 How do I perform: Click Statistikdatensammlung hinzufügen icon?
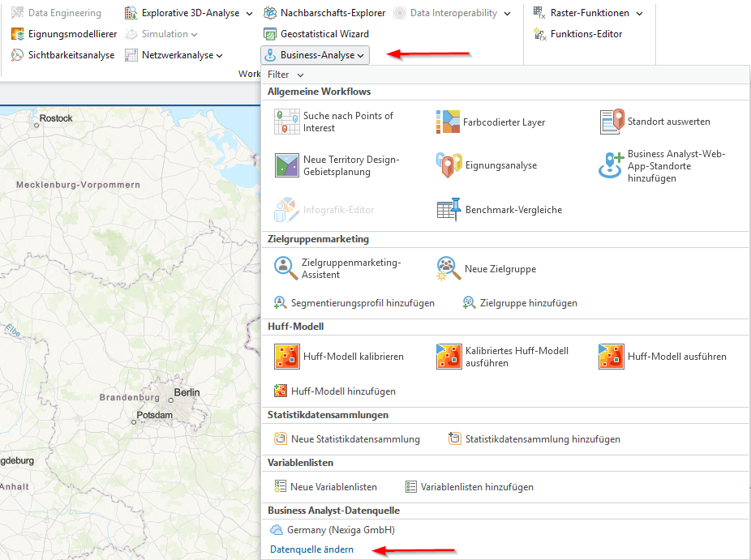(x=454, y=438)
